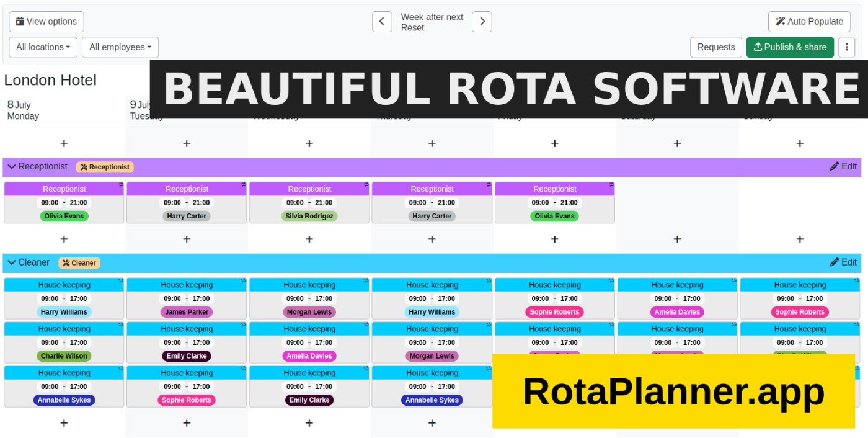Add Tuesday shift plus between Receptionist and Cleaner
This screenshot has width=868, height=438.
coord(187,239)
